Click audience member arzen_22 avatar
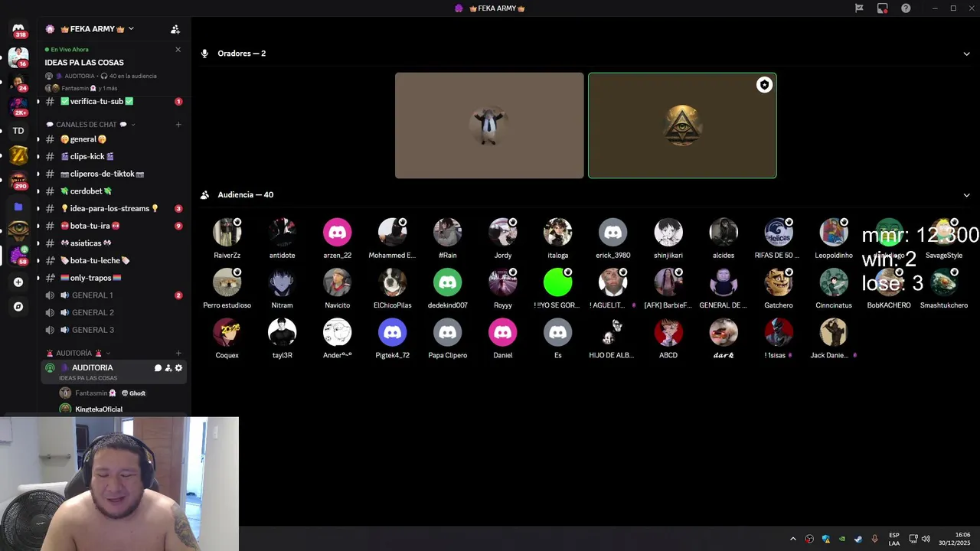This screenshot has width=980, height=551. pos(337,233)
